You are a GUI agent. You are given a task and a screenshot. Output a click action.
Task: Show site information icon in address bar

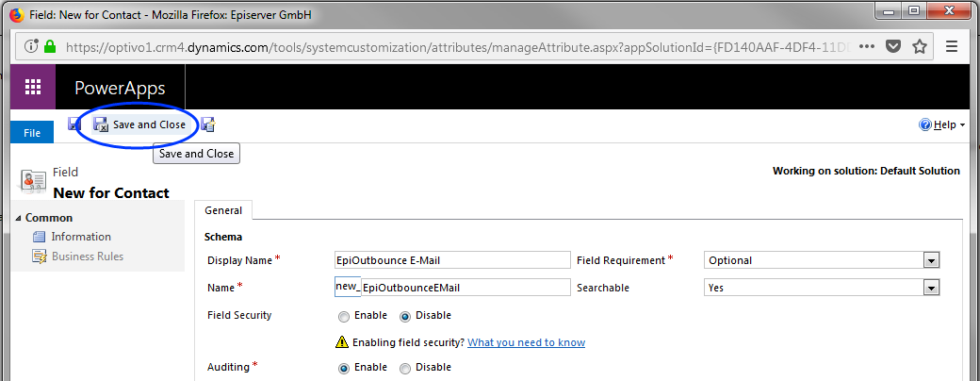[x=31, y=46]
